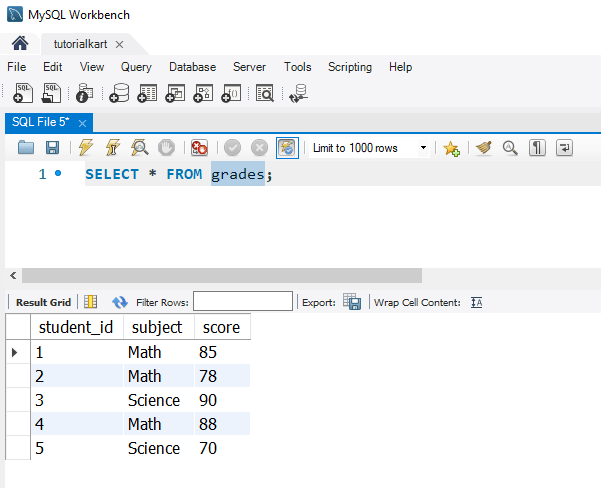Toggle continue-on-error execution icon
Screen dimensions: 601x488
coord(199,148)
